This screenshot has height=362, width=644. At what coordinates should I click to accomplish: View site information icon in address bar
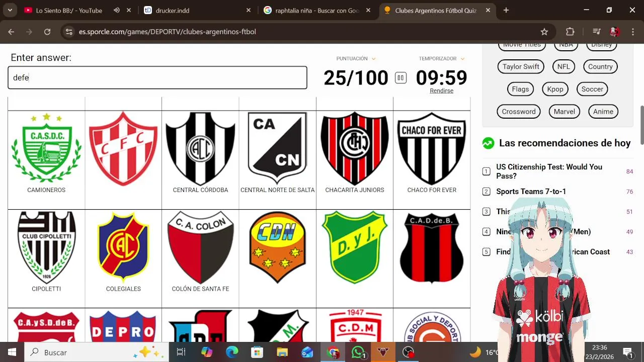pos(69,32)
